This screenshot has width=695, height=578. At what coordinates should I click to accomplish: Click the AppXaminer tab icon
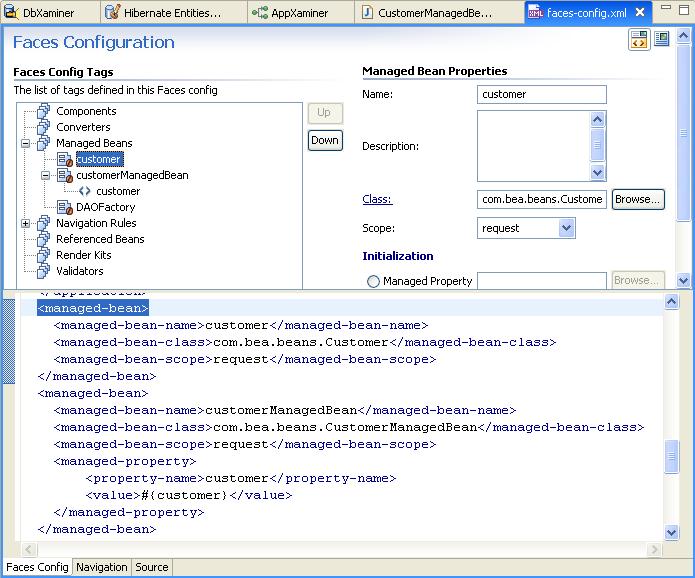pyautogui.click(x=260, y=12)
